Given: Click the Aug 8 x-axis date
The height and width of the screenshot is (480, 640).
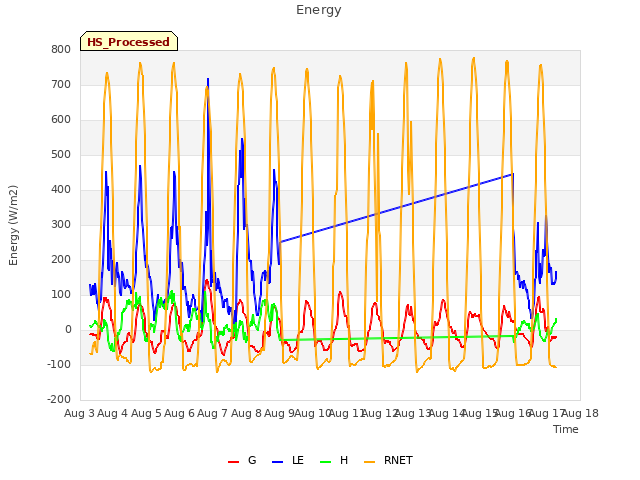Looking at the screenshot, I should [x=246, y=413].
